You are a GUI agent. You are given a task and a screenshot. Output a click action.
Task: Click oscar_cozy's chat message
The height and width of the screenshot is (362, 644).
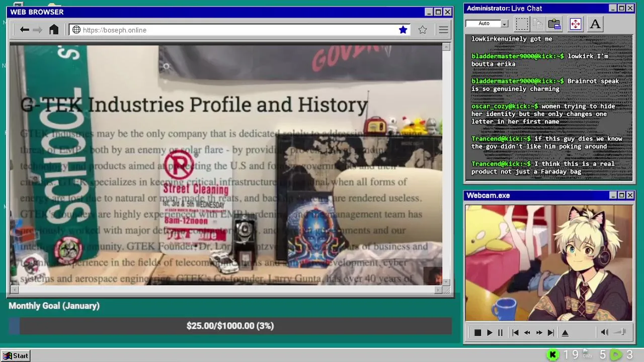[543, 114]
